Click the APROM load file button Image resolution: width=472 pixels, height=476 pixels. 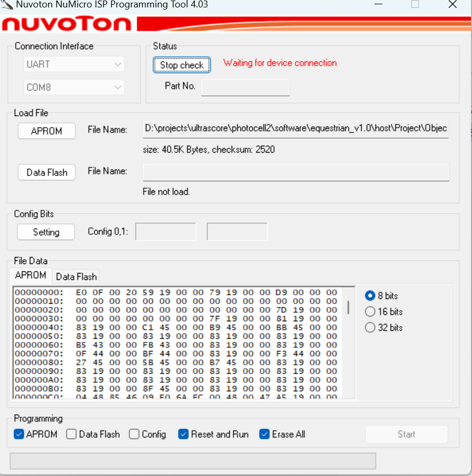pos(46,130)
